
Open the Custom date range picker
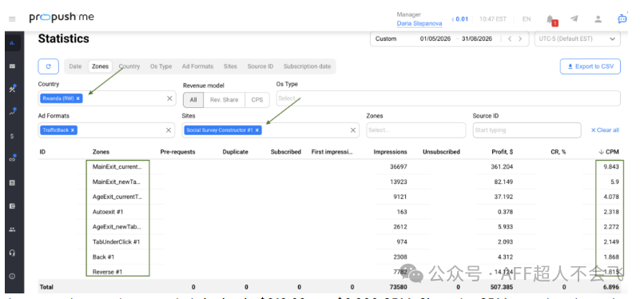point(449,39)
